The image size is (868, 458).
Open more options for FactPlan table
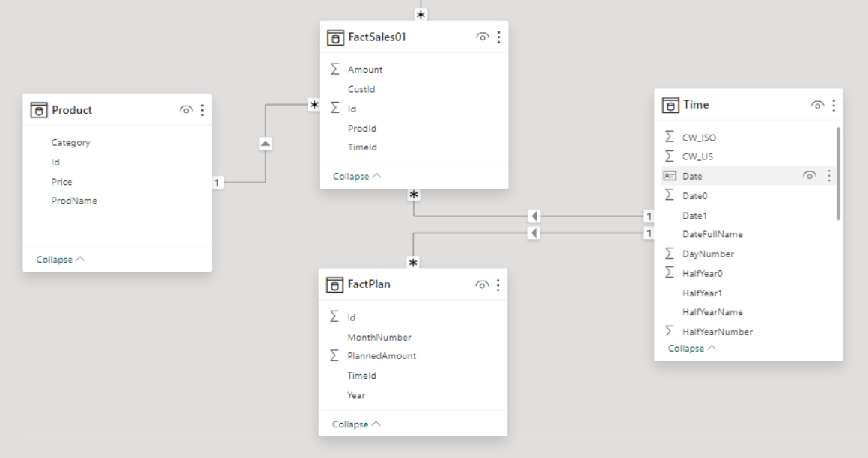pyautogui.click(x=498, y=284)
